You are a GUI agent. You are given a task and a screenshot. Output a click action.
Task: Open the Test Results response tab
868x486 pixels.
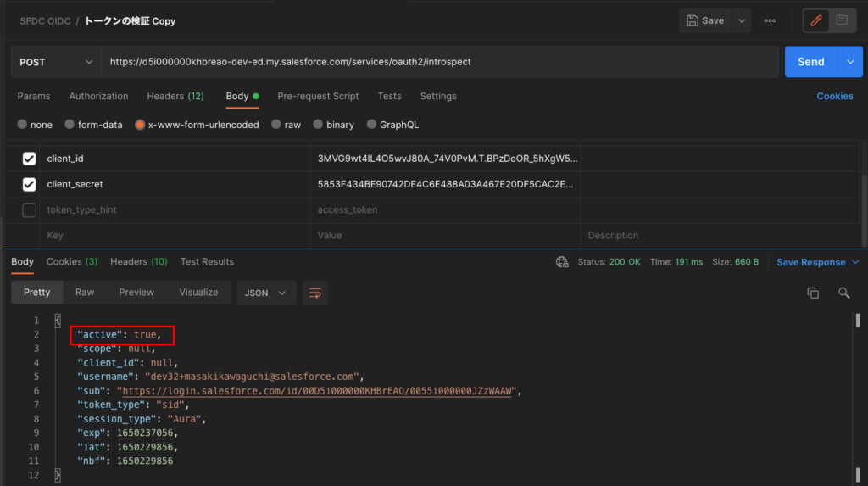[207, 261]
